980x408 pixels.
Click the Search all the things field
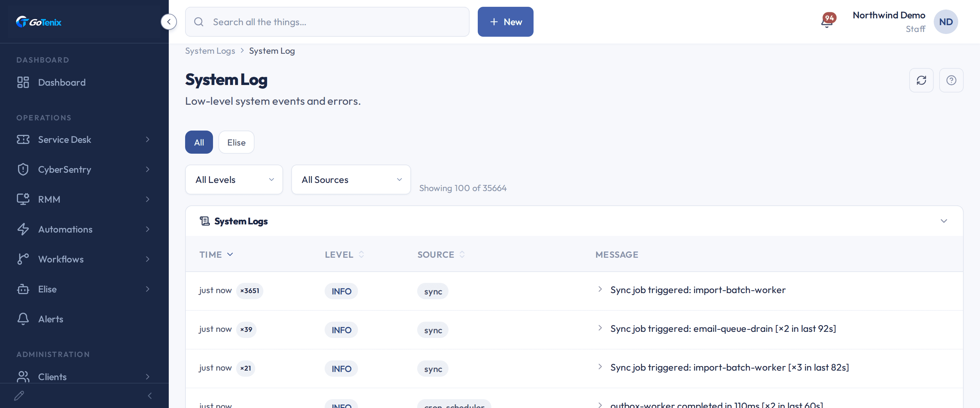point(327,22)
